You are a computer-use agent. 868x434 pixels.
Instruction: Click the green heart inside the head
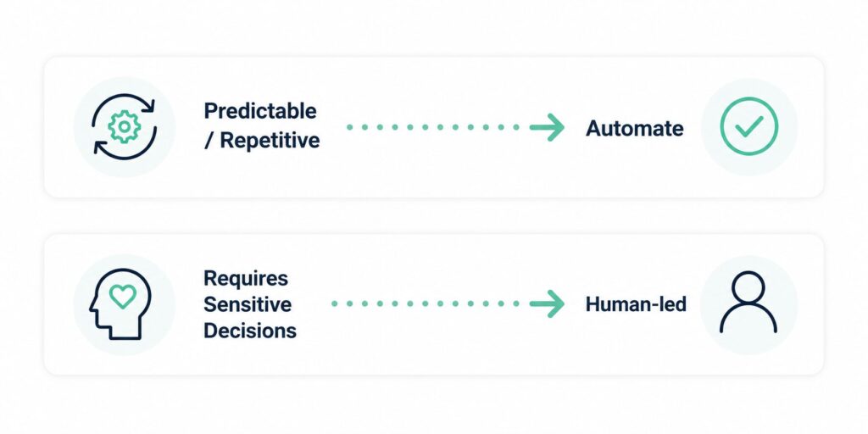point(122,296)
